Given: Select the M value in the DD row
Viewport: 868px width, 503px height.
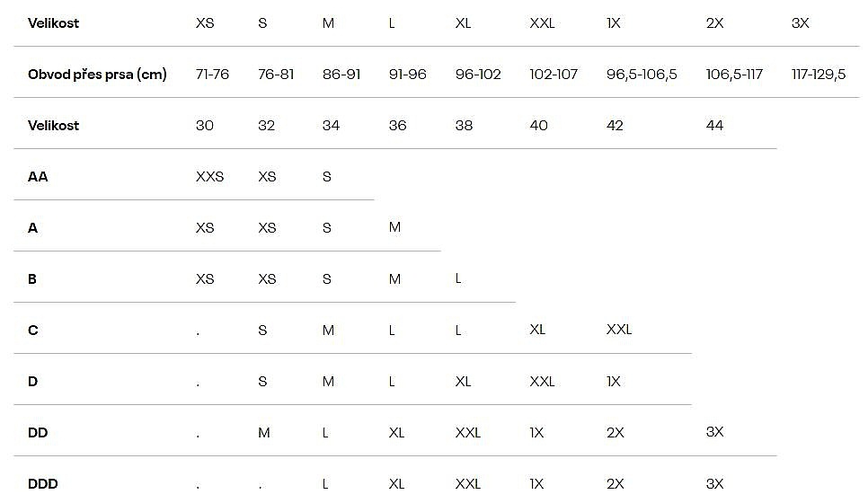Looking at the screenshot, I should [x=264, y=433].
